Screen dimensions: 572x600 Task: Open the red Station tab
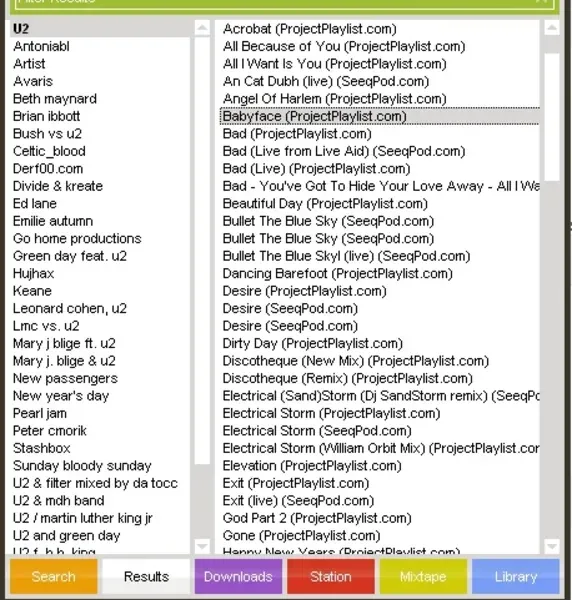(331, 576)
